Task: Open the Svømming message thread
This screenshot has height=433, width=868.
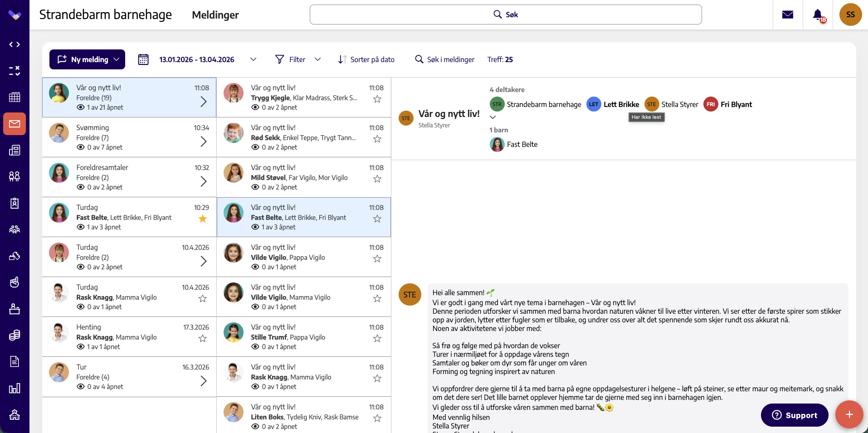Action: pyautogui.click(x=129, y=137)
